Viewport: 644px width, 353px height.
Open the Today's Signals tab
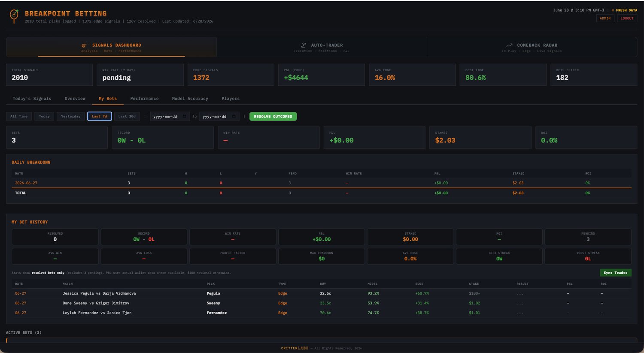32,99
